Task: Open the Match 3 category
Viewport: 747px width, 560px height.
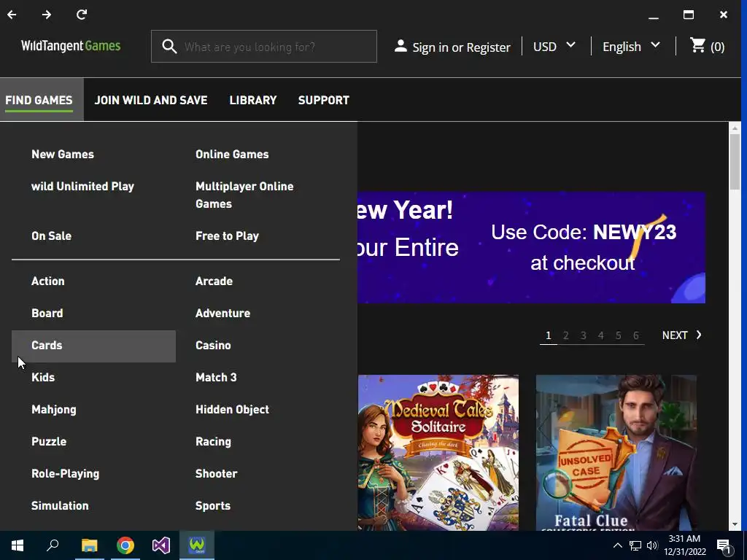Action: click(216, 377)
